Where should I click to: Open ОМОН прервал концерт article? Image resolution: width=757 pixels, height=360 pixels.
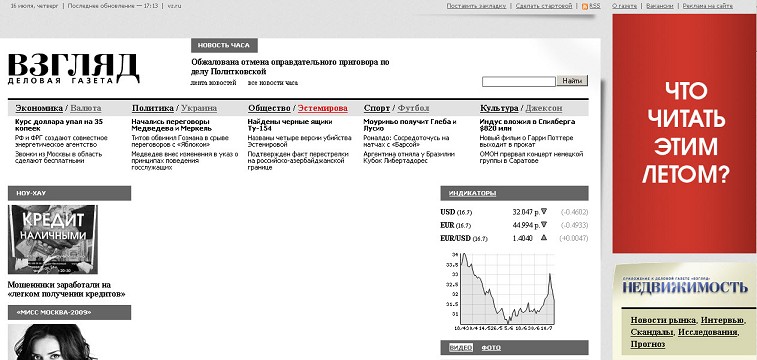tap(531, 157)
